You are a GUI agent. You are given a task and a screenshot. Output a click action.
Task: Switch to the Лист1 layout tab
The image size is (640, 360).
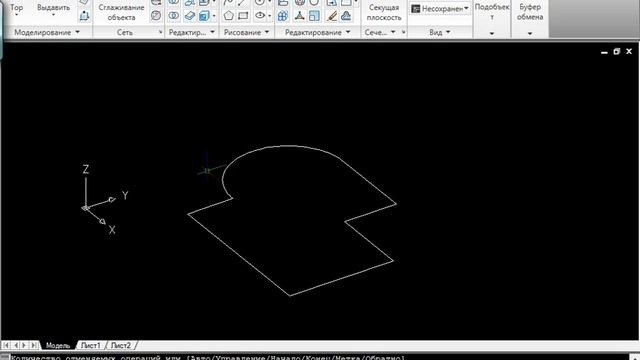pyautogui.click(x=91, y=345)
